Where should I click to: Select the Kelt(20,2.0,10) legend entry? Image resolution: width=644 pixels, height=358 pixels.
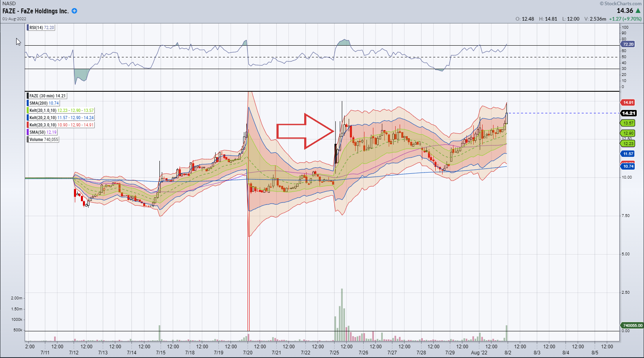(61, 118)
